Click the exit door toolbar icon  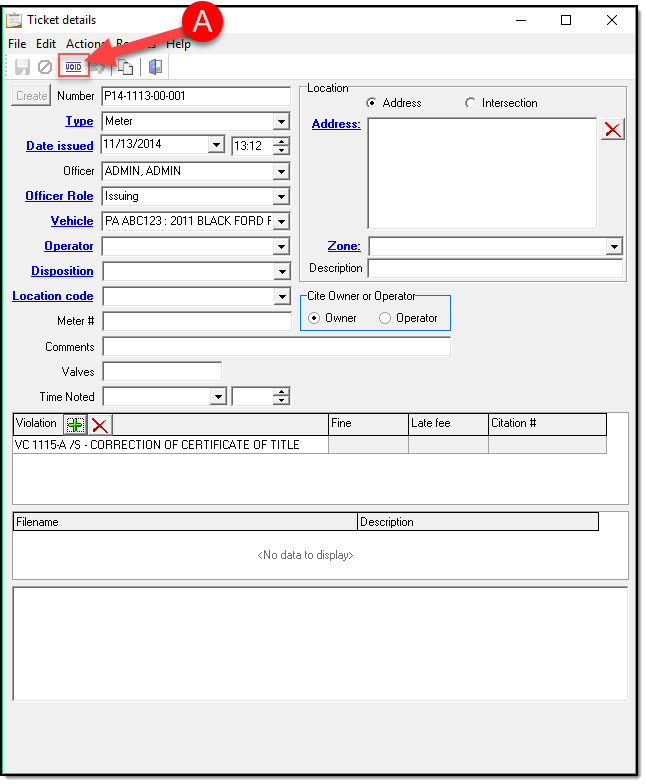point(155,67)
